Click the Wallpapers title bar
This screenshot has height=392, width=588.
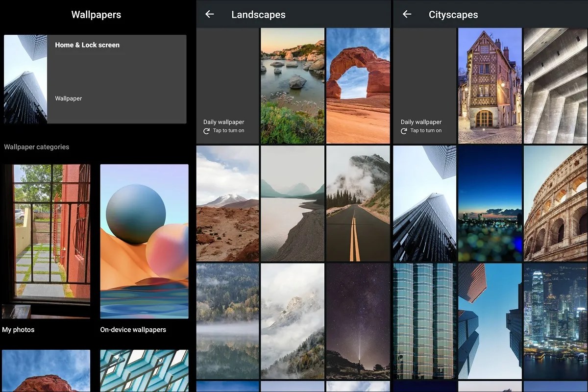pyautogui.click(x=96, y=14)
